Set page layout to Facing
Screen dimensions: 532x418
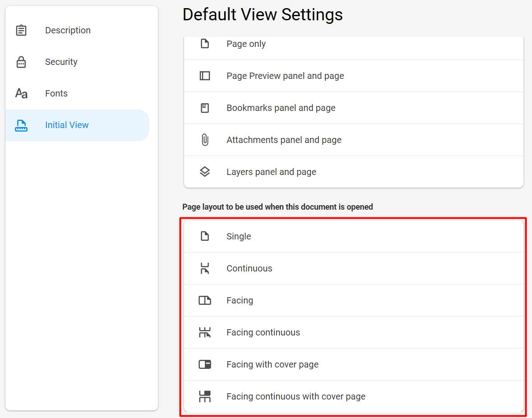pos(353,300)
